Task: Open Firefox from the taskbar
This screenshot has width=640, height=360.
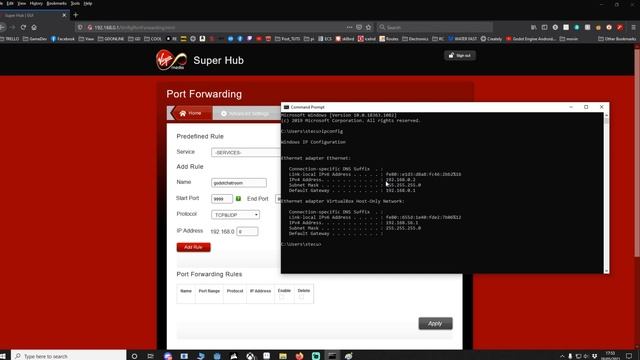Action: tap(300, 356)
